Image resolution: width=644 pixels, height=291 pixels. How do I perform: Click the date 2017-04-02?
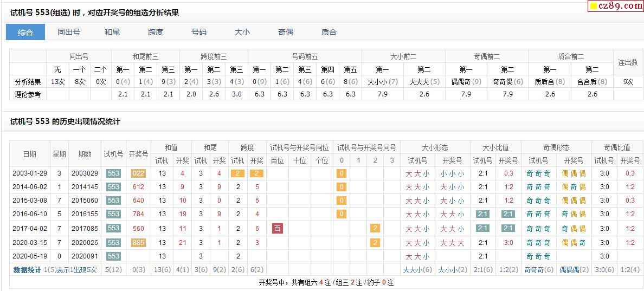pyautogui.click(x=30, y=229)
